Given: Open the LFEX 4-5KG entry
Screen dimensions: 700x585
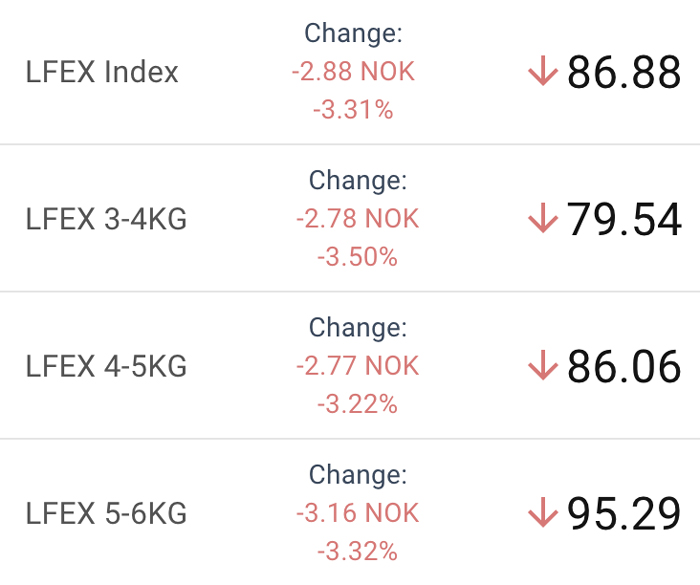Looking at the screenshot, I should tap(106, 366).
